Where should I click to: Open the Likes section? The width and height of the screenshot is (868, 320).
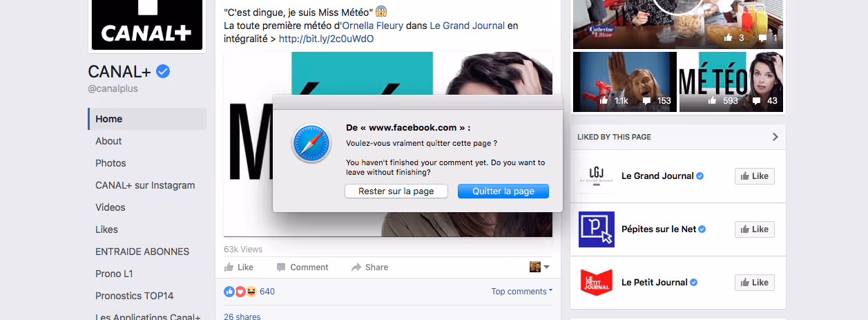[106, 229]
